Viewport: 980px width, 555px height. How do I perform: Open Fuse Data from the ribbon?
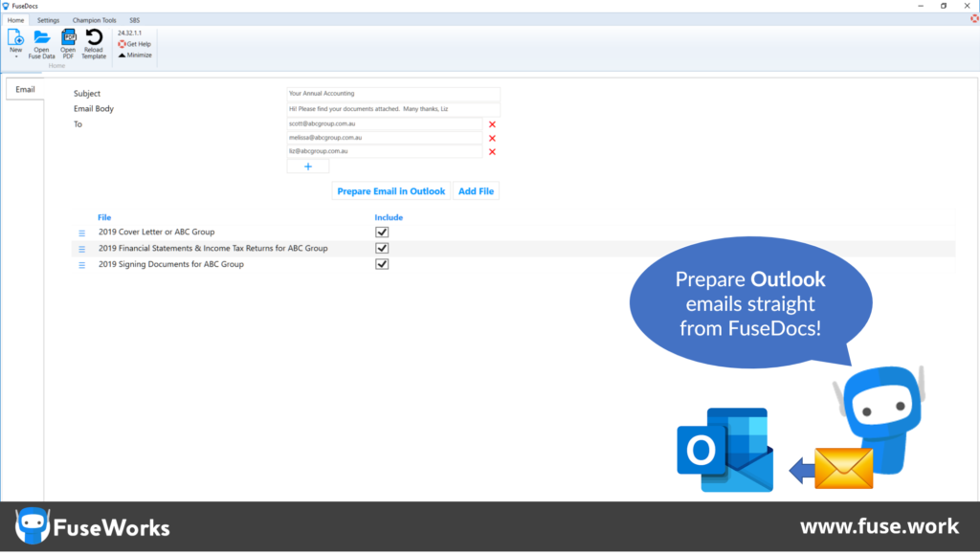pyautogui.click(x=41, y=44)
